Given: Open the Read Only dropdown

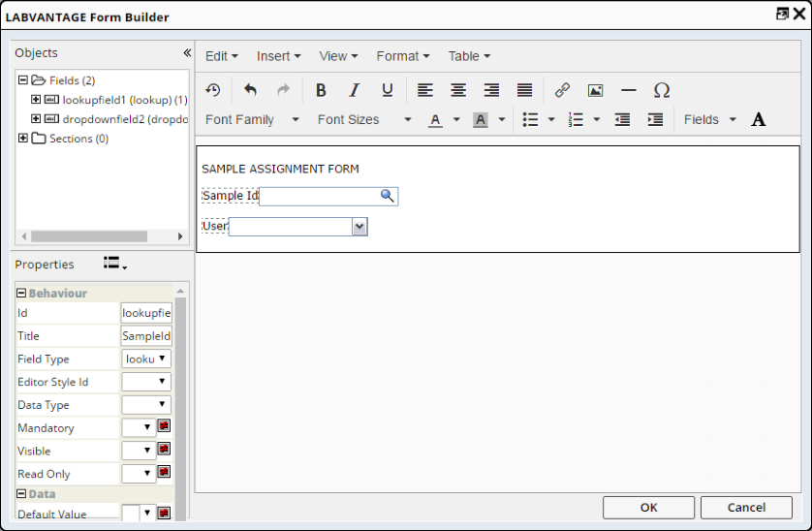Looking at the screenshot, I should pos(139,474).
